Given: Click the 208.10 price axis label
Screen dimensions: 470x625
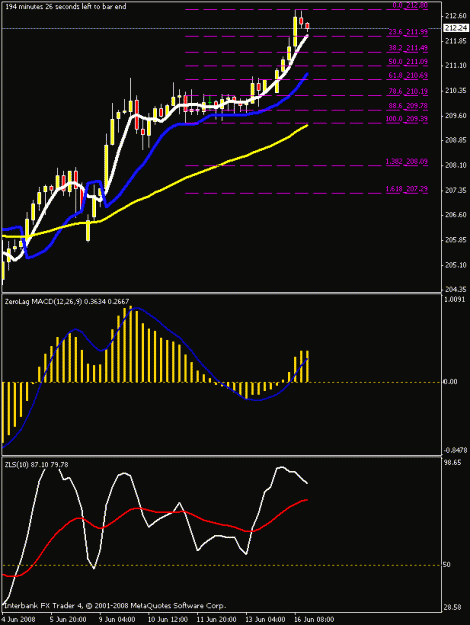Looking at the screenshot, I should pos(456,165).
